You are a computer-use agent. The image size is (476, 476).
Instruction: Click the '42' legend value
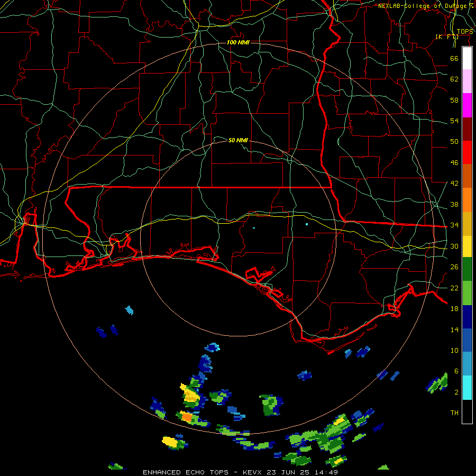click(454, 184)
